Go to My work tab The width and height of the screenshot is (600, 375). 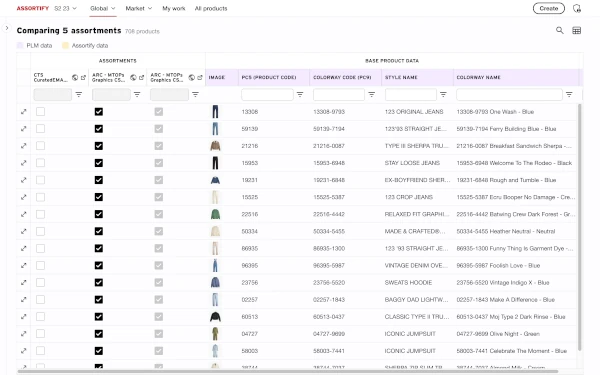(x=173, y=8)
